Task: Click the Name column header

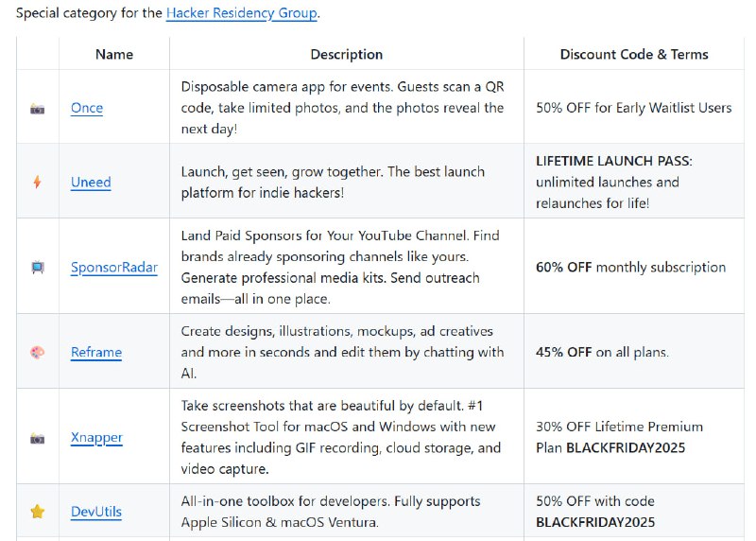Action: click(x=114, y=54)
